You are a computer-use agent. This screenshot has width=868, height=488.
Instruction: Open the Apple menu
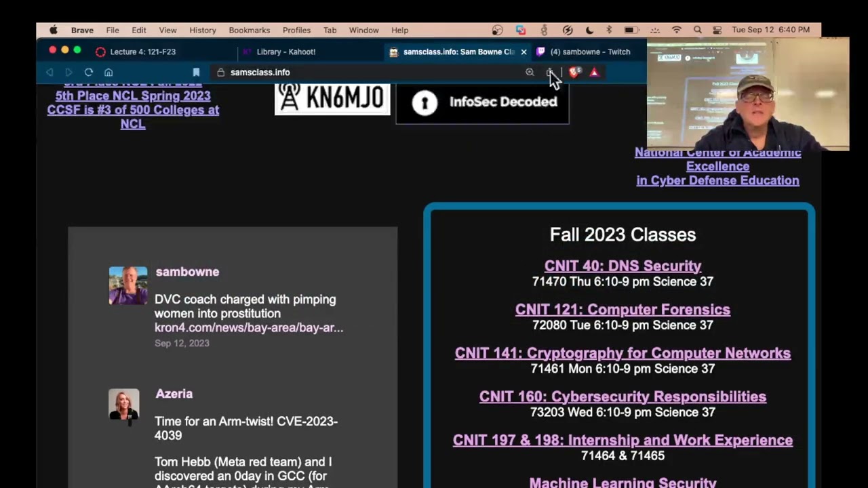54,30
